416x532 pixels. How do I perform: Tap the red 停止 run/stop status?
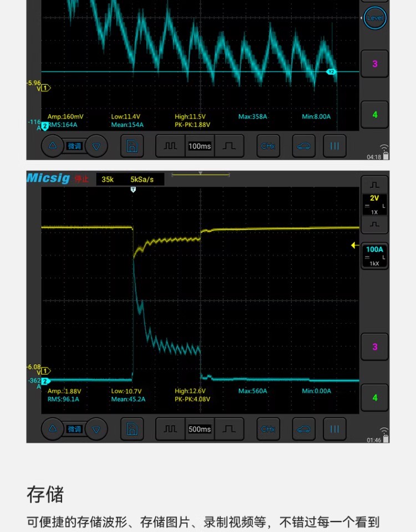tap(82, 179)
